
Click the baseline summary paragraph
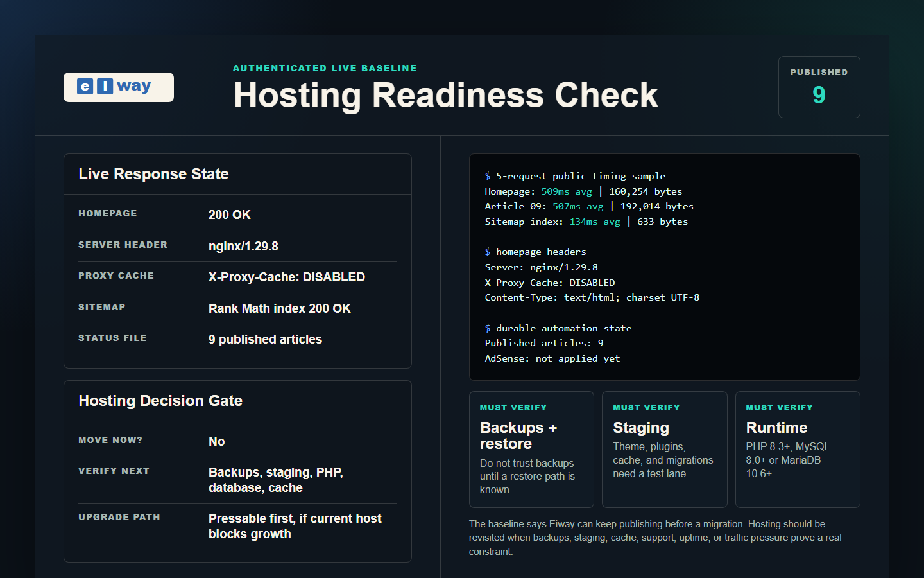click(655, 538)
